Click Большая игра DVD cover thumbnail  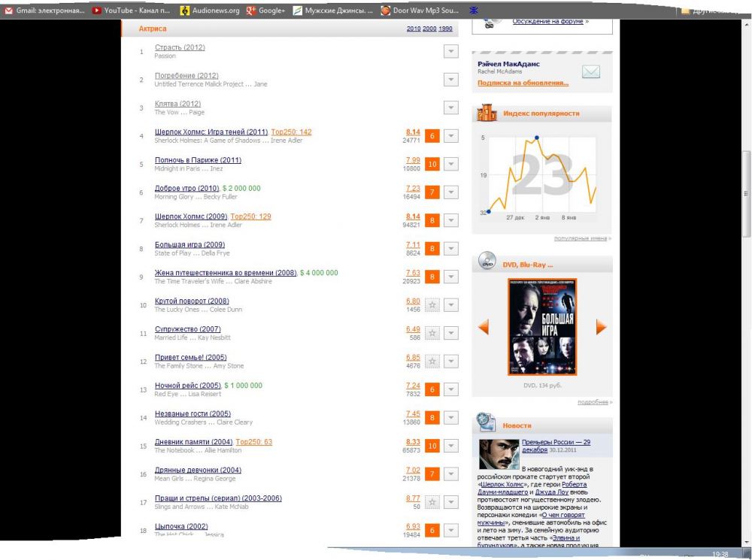(x=542, y=327)
